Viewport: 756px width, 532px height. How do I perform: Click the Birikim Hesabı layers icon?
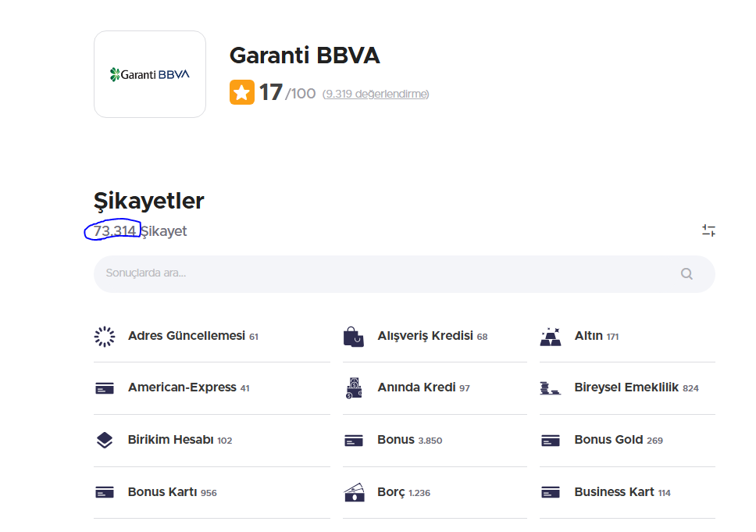[105, 441]
